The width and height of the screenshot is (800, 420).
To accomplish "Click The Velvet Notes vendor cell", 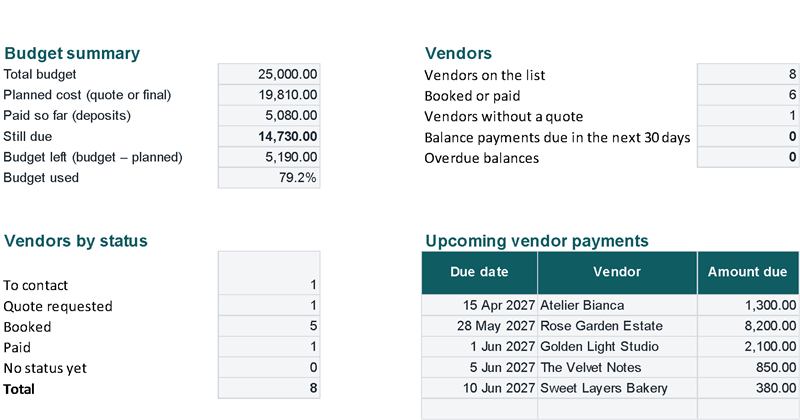I will point(617,367).
